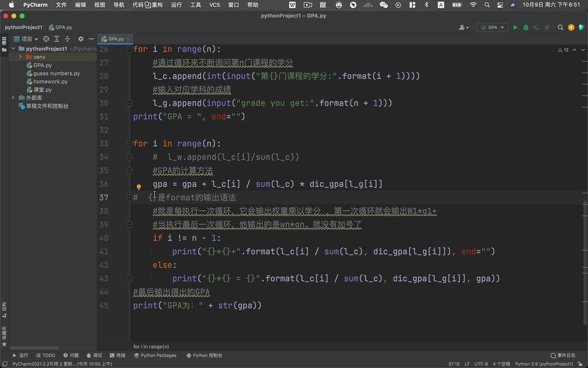This screenshot has width=588, height=368.
Task: Hide the project tool window
Action: [x=91, y=39]
